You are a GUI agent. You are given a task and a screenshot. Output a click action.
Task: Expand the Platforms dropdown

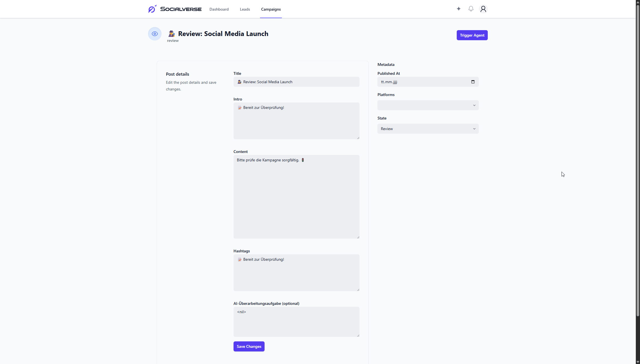(428, 105)
